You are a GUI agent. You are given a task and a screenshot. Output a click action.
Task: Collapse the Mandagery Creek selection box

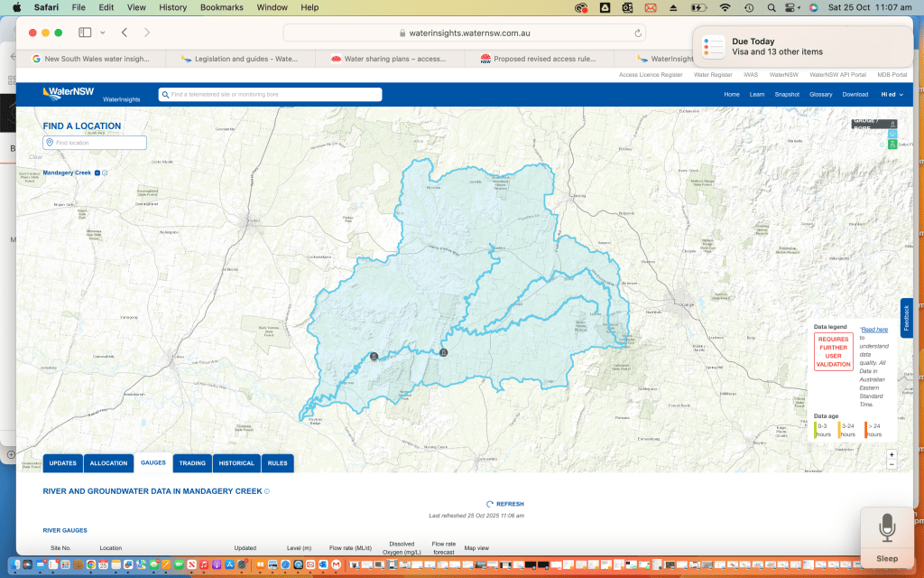[97, 172]
